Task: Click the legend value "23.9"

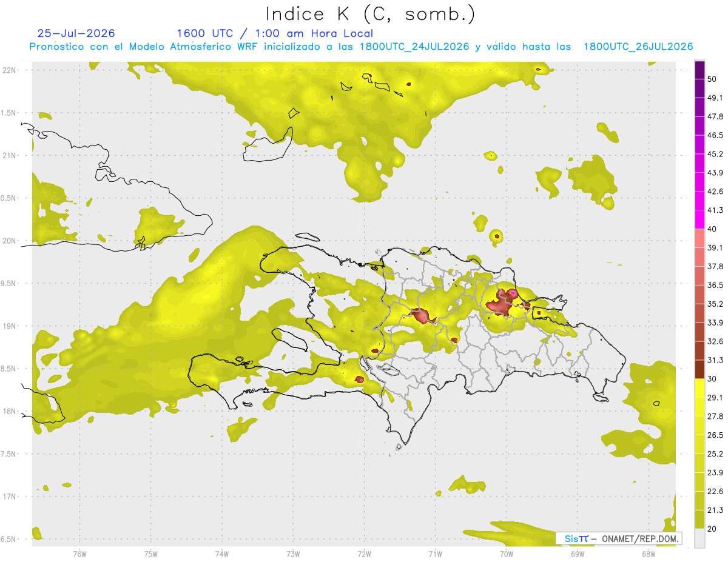Action: coord(715,473)
